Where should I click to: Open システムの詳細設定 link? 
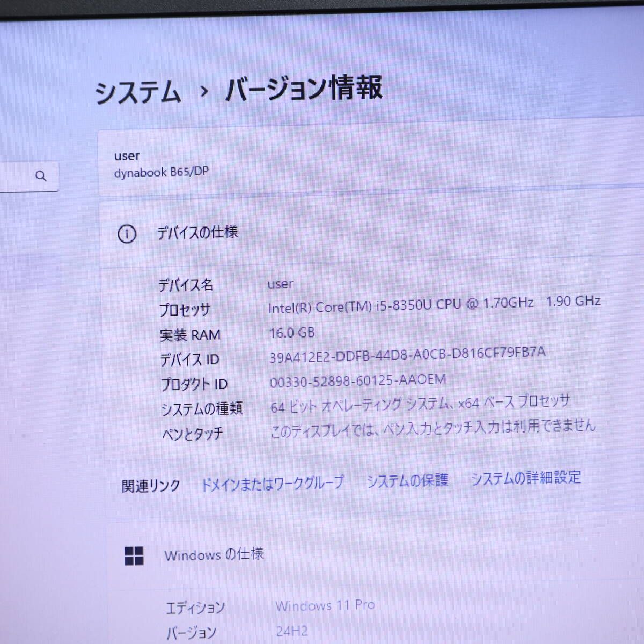point(526,478)
